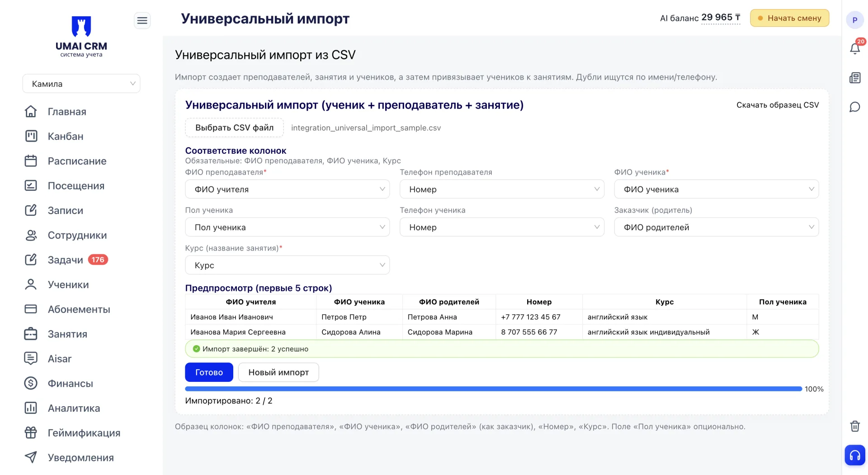Click the Главная home icon
The height and width of the screenshot is (475, 868).
click(31, 111)
